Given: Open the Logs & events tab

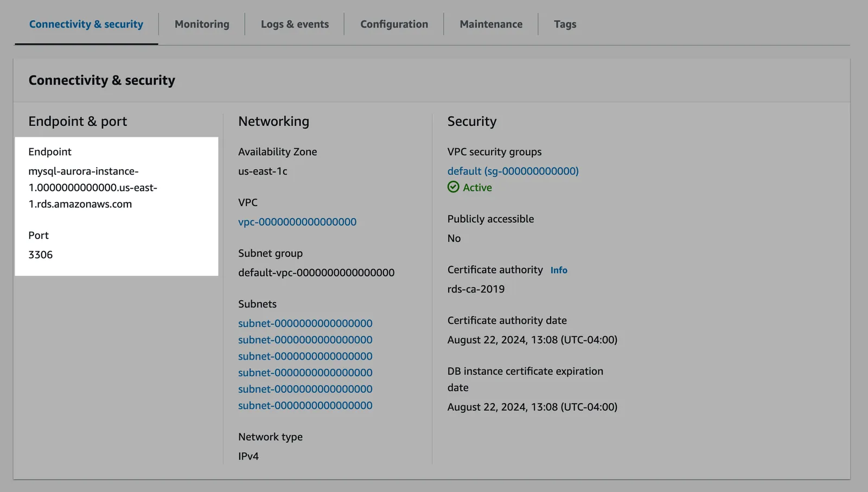Looking at the screenshot, I should (295, 24).
